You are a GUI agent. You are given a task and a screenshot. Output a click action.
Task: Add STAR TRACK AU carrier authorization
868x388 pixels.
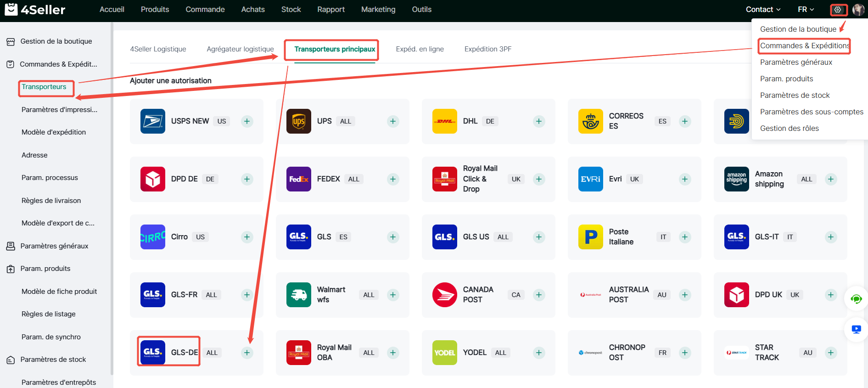click(x=831, y=353)
